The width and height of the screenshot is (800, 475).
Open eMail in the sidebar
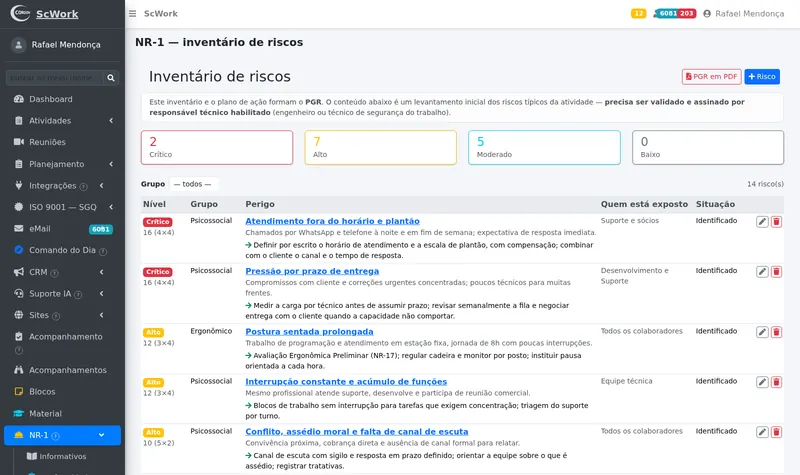point(62,229)
